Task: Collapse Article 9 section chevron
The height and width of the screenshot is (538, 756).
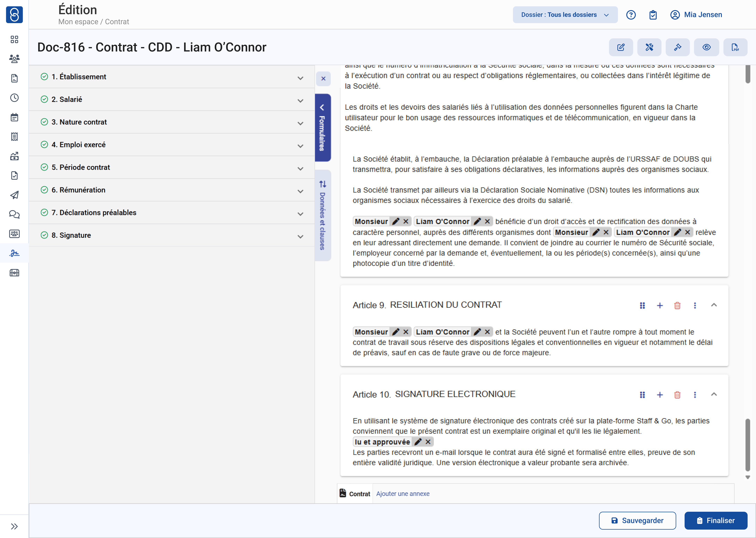Action: tap(714, 305)
